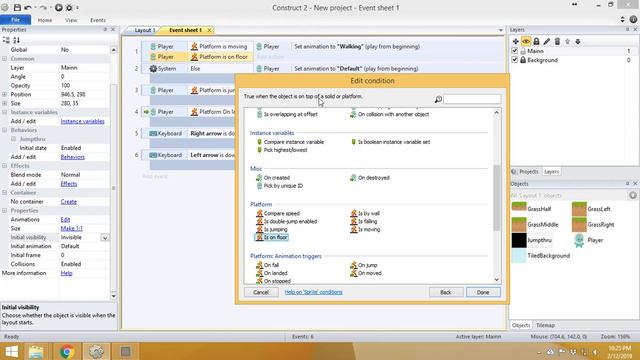Close the Event sheet 1 tab

point(209,30)
